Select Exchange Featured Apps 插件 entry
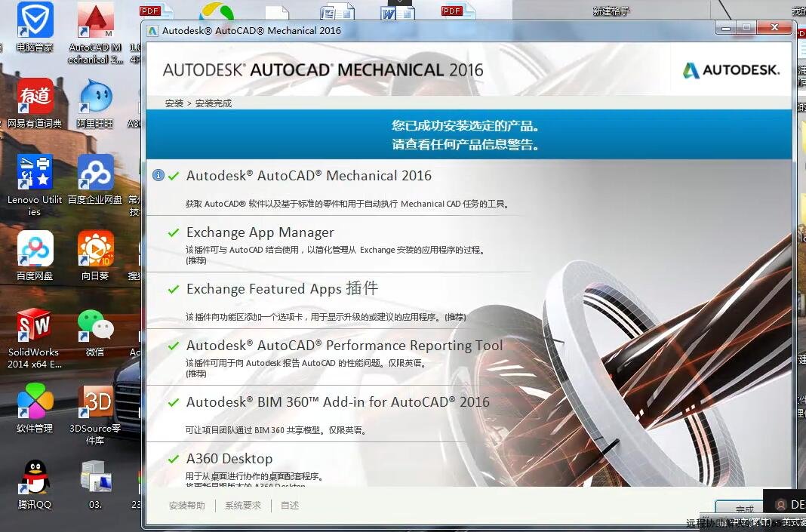The height and width of the screenshot is (532, 806). click(282, 289)
